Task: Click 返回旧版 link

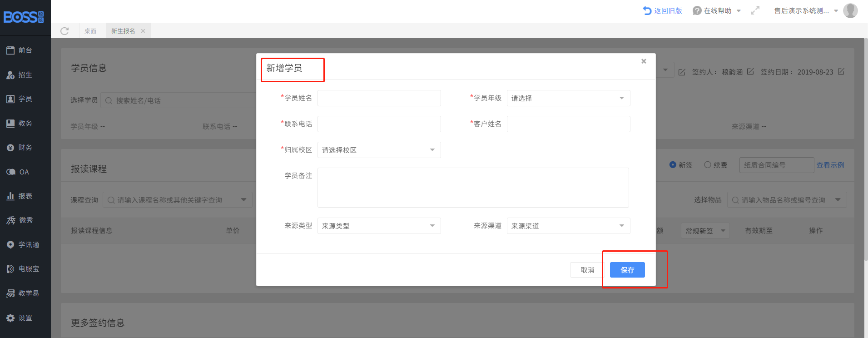Action: click(663, 10)
